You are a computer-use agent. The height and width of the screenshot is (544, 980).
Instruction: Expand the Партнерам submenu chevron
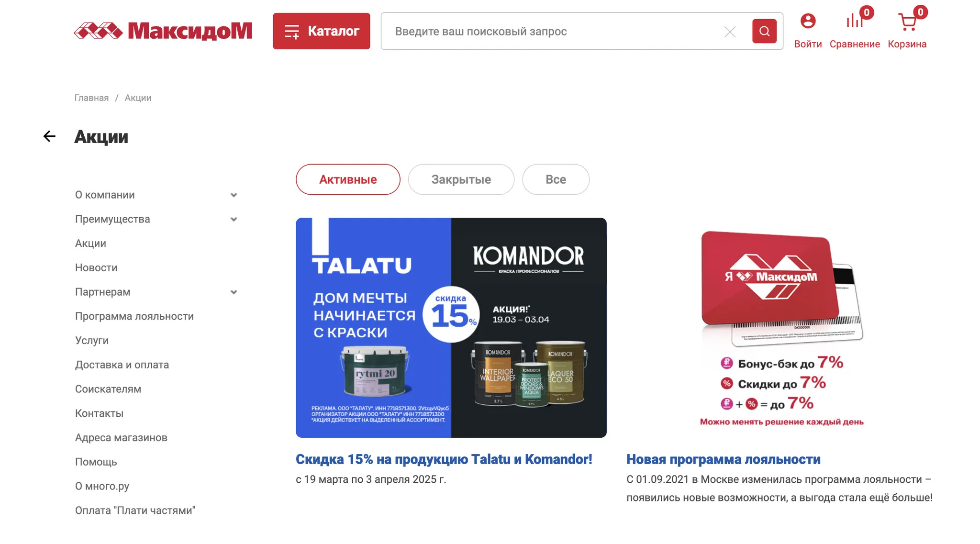pyautogui.click(x=234, y=292)
